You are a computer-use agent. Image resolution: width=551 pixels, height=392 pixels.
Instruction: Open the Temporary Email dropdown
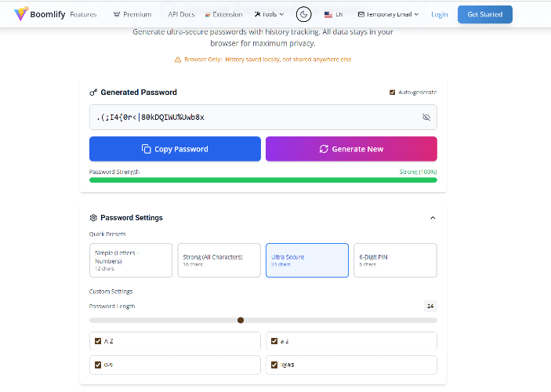point(388,14)
